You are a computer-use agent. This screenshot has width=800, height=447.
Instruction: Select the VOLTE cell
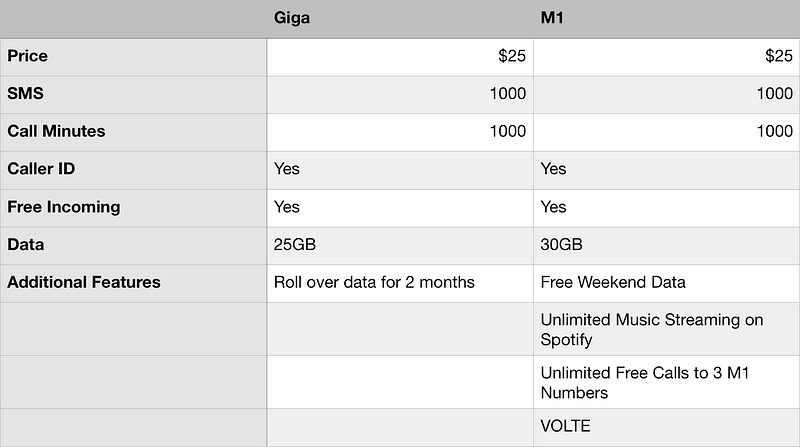point(666,427)
